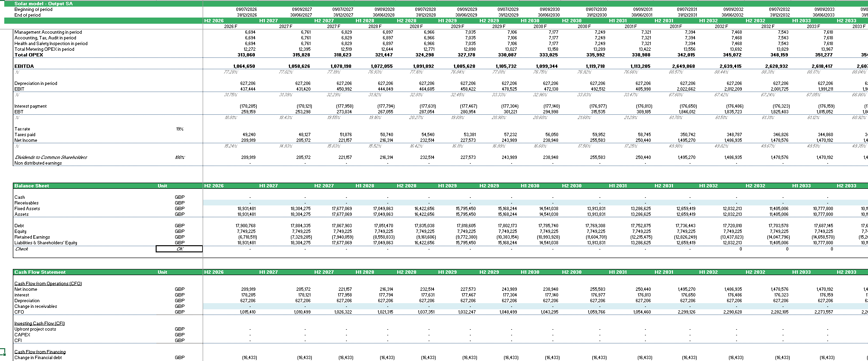This screenshot has width=868, height=361.
Task: Select the "Debt" row label
Action: (x=19, y=226)
